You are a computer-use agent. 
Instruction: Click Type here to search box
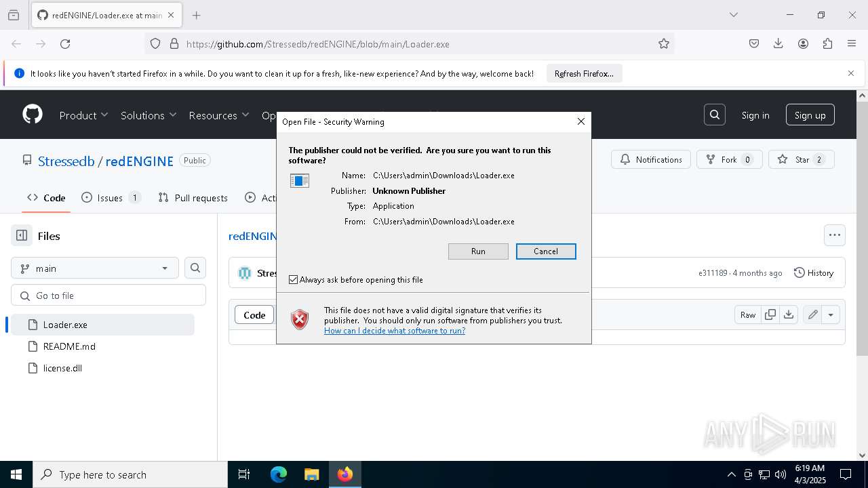130,474
